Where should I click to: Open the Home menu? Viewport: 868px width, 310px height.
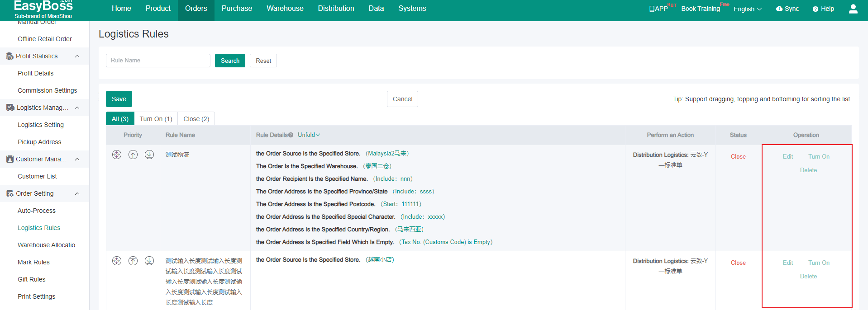pyautogui.click(x=121, y=9)
